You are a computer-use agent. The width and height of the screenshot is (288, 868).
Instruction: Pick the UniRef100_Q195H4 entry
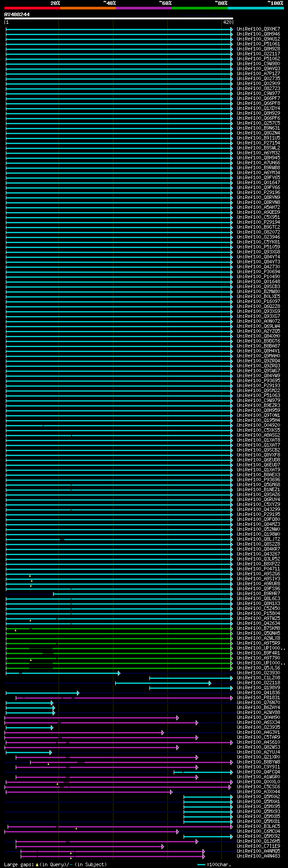pyautogui.click(x=258, y=420)
